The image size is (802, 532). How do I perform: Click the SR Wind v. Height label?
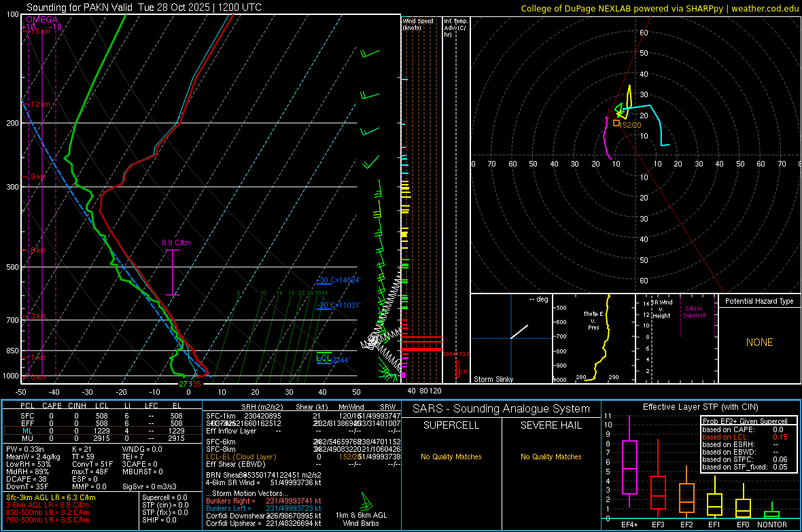(x=661, y=309)
